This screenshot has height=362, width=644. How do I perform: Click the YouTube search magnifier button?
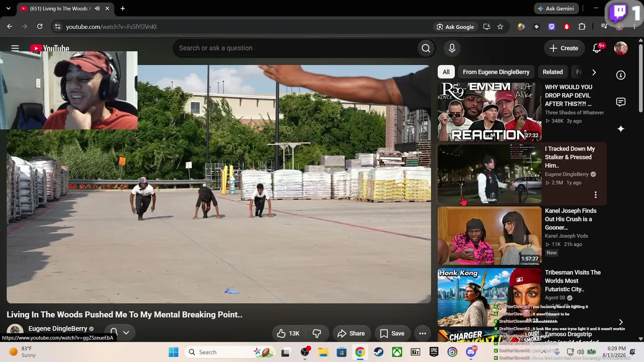click(x=426, y=48)
